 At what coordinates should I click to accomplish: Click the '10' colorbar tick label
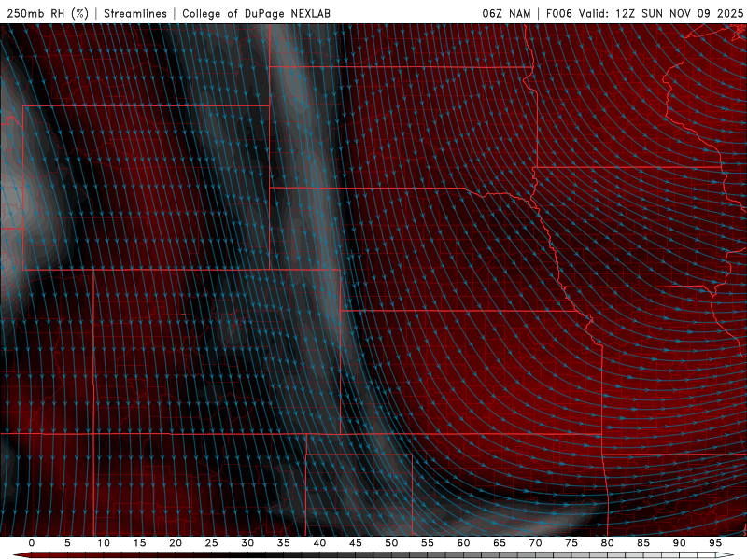(x=104, y=543)
